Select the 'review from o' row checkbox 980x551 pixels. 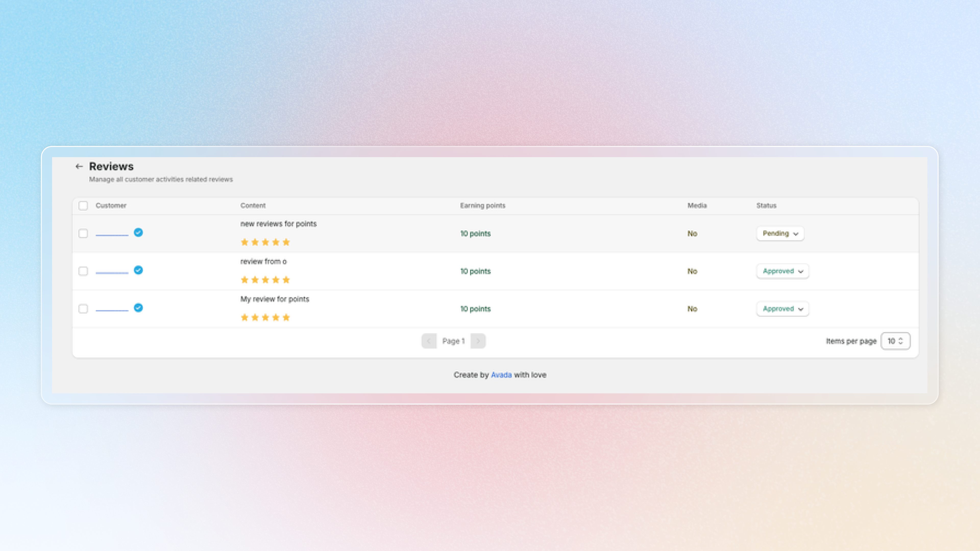click(83, 271)
